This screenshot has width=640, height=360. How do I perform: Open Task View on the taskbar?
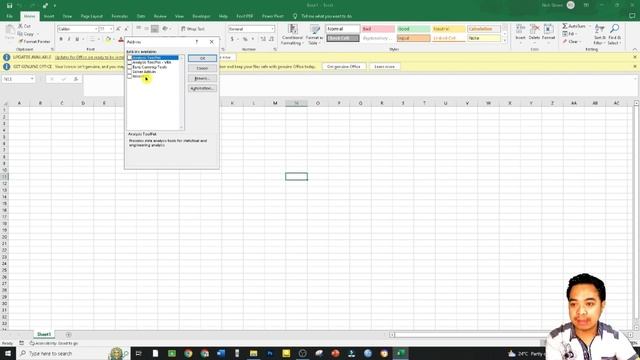point(138,353)
